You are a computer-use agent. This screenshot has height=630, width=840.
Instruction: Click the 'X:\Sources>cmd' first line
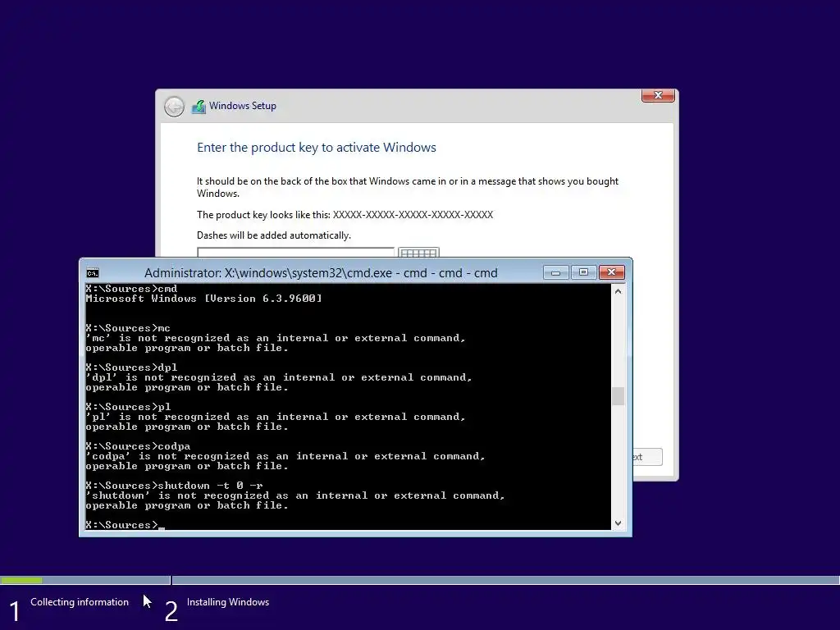[131, 289]
